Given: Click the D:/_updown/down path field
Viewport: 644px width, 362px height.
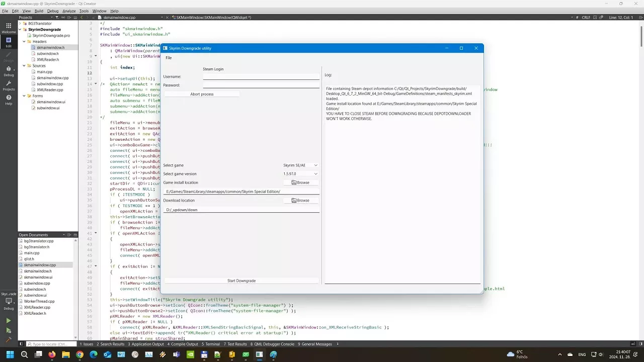Looking at the screenshot, I should 242,209.
